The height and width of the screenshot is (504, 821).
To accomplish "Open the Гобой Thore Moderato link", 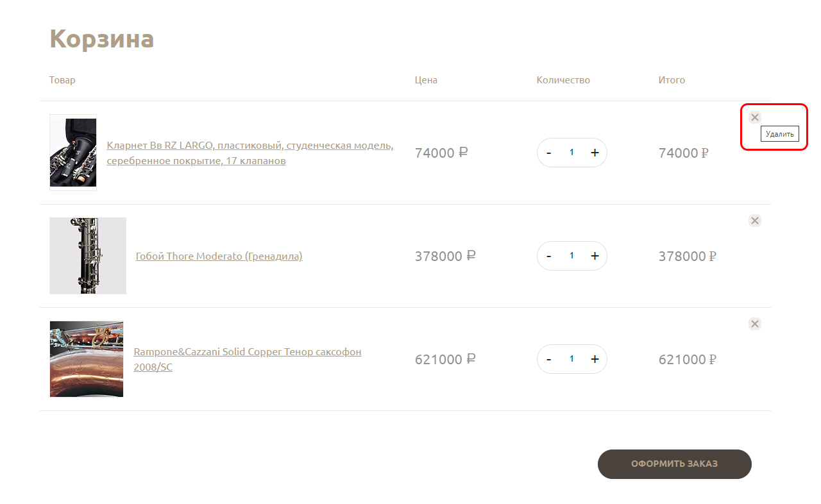I will 219,256.
